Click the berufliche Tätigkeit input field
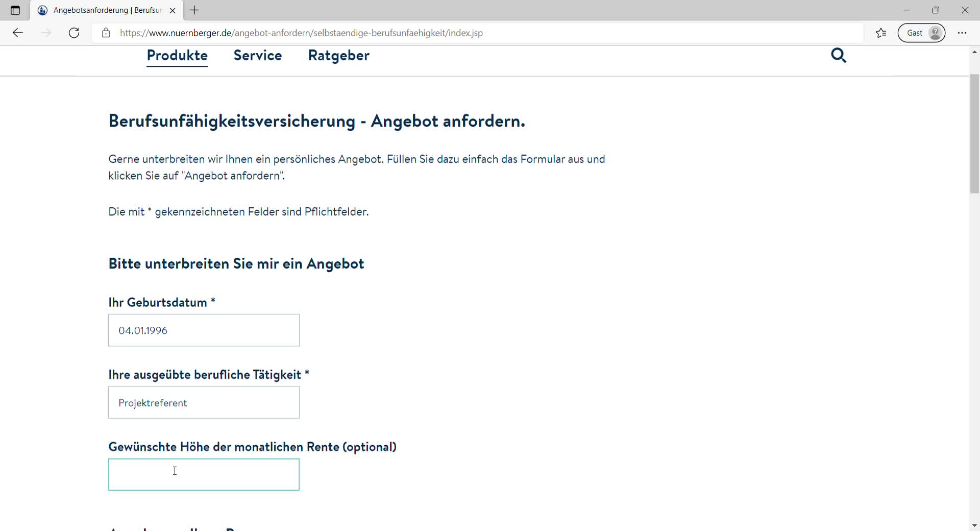This screenshot has height=531, width=980. (x=204, y=403)
